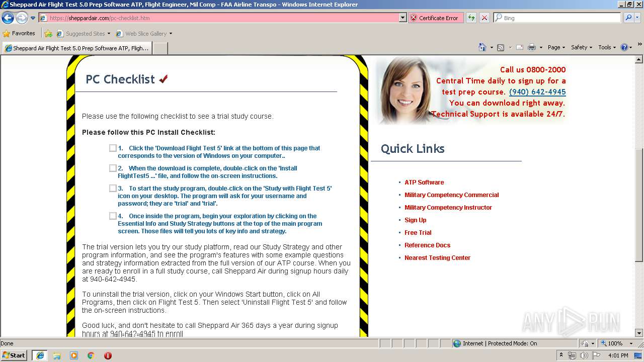The width and height of the screenshot is (644, 362).
Task: Open the Military Competency Instructor link
Action: point(448,207)
